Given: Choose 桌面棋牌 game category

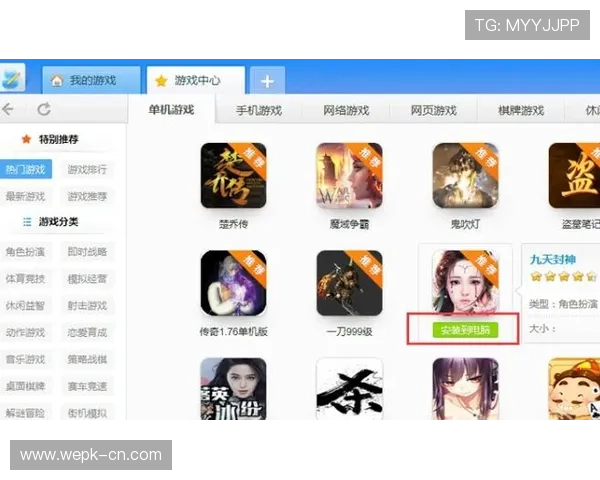Looking at the screenshot, I should [x=25, y=386].
